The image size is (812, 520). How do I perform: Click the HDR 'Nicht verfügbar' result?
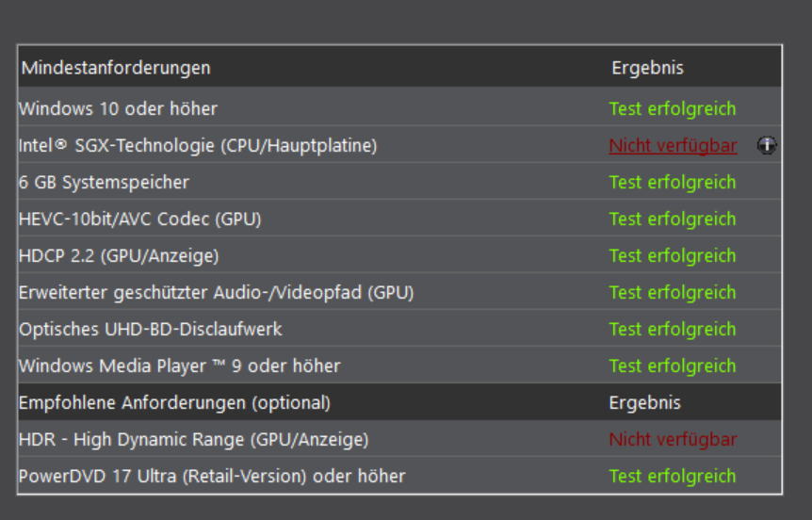673,440
